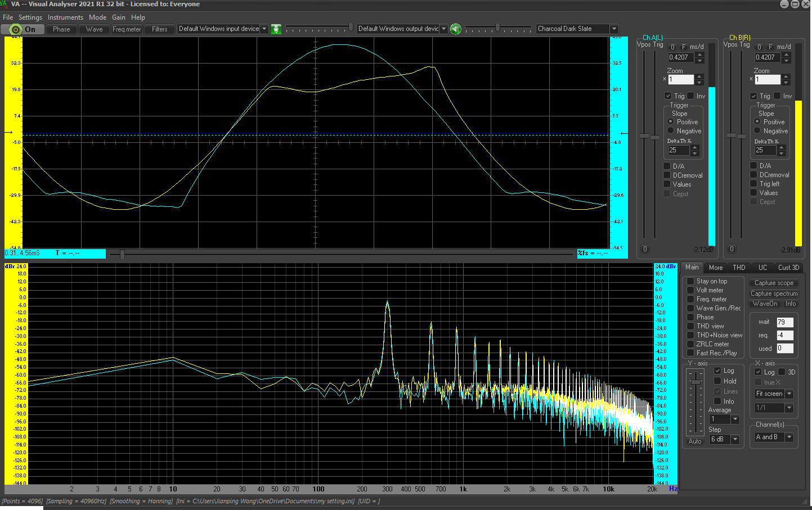The height and width of the screenshot is (510, 812).
Task: Increase Ch B Delta Th % with up arrow
Action: click(781, 147)
